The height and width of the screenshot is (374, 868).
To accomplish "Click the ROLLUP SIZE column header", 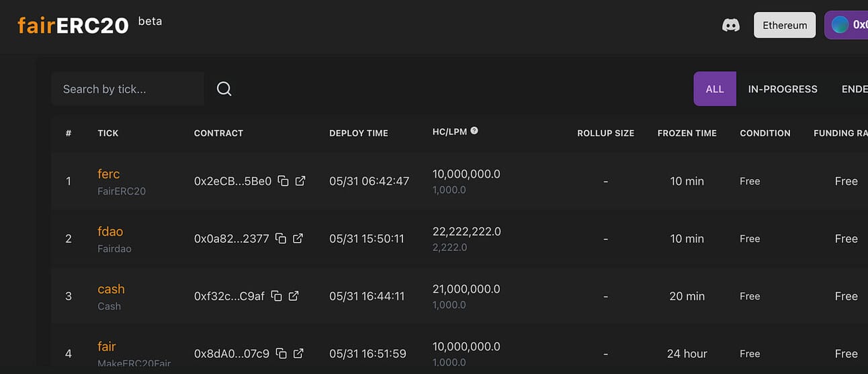I will pyautogui.click(x=605, y=133).
